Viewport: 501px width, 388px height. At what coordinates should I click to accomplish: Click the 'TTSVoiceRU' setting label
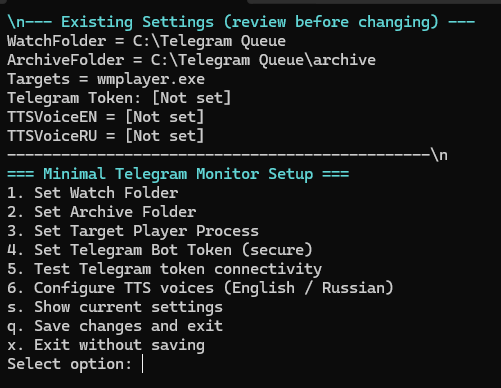pos(52,136)
